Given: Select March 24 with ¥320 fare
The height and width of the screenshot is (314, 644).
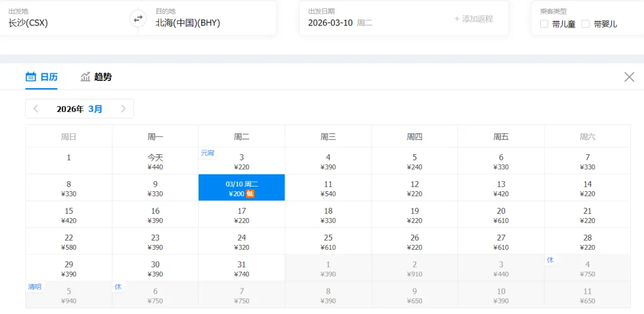Looking at the screenshot, I should [x=242, y=241].
